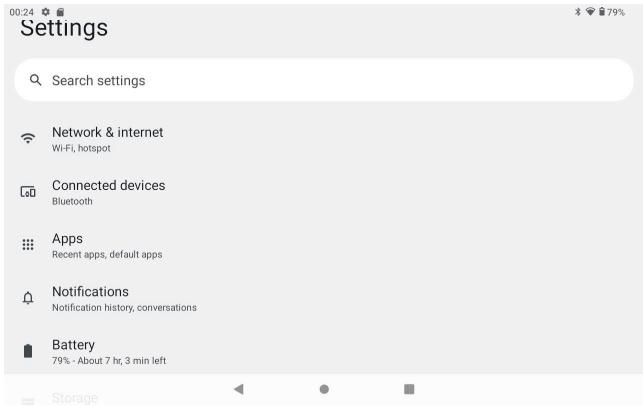
Task: Tap the search magnifier icon
Action: pos(36,80)
